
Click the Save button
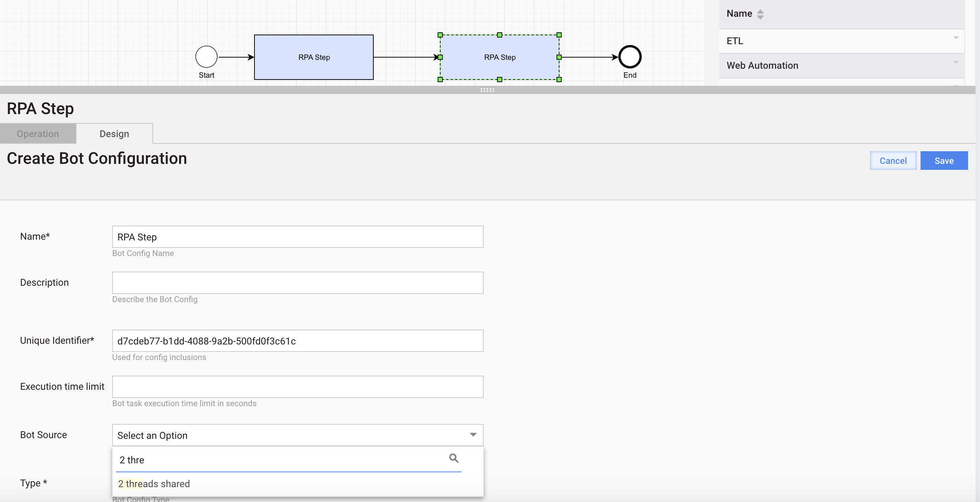click(x=944, y=161)
